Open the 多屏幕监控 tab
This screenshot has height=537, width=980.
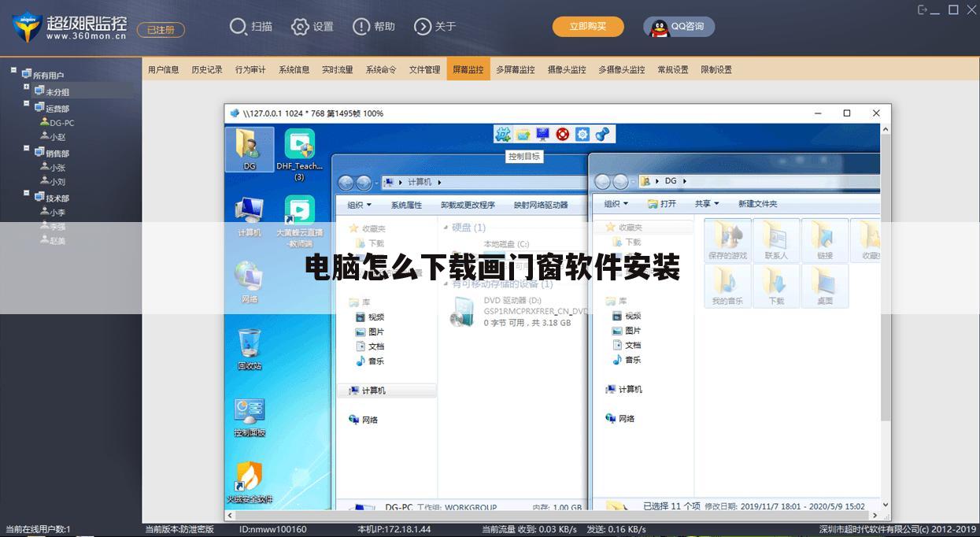(x=516, y=69)
